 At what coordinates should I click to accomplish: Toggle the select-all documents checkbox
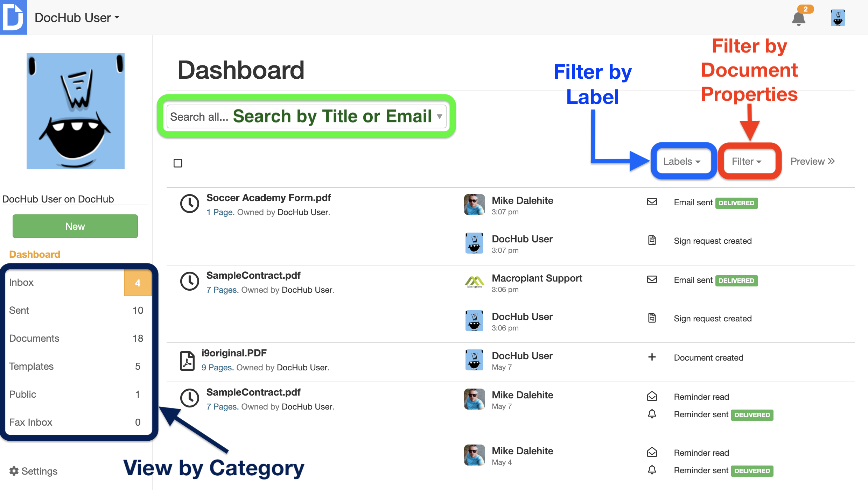(178, 163)
